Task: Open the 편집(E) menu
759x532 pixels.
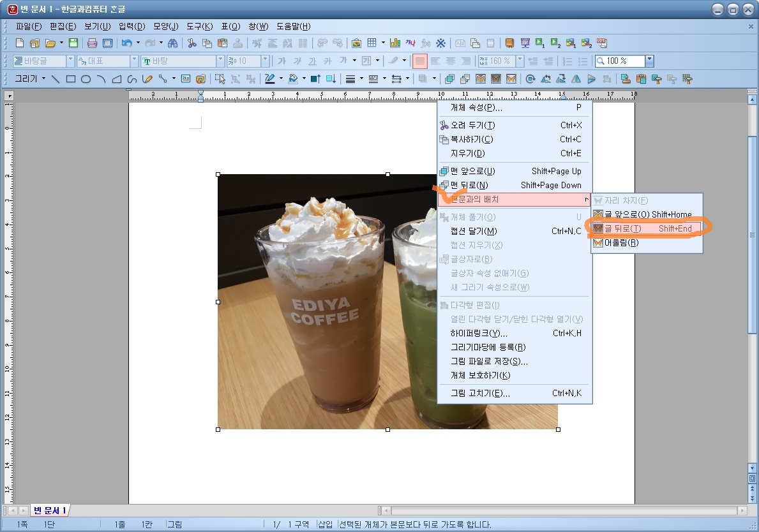Action: pyautogui.click(x=63, y=27)
